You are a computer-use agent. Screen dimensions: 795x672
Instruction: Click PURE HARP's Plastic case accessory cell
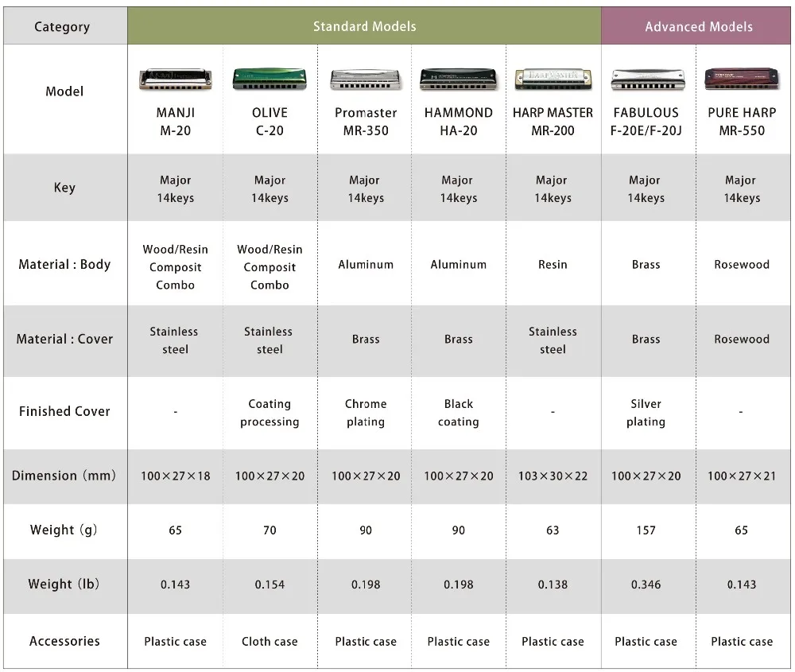pos(742,641)
